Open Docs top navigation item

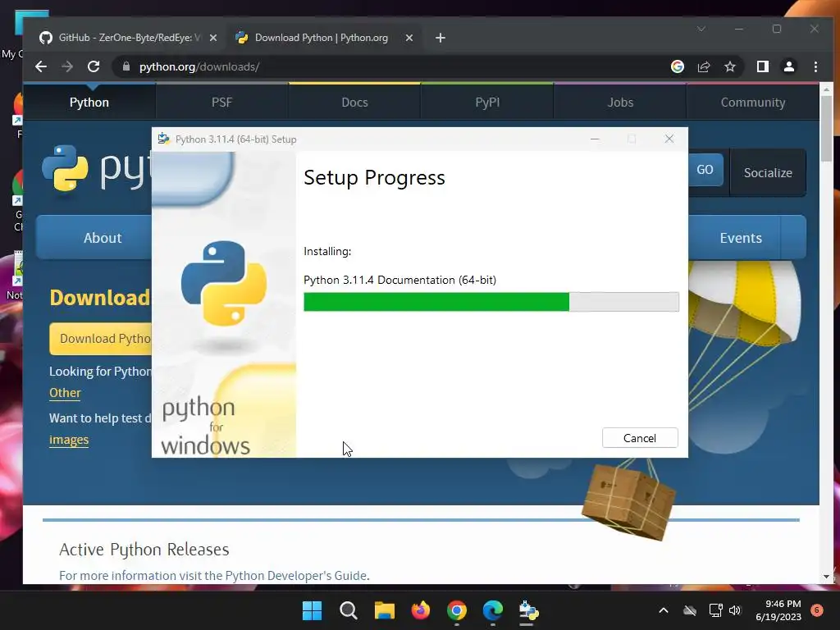(354, 102)
